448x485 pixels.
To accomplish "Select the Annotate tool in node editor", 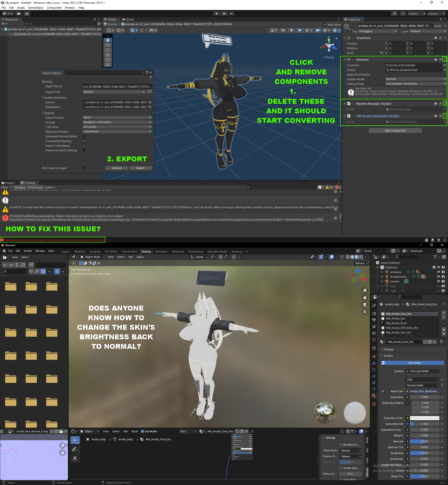I will click(x=75, y=449).
